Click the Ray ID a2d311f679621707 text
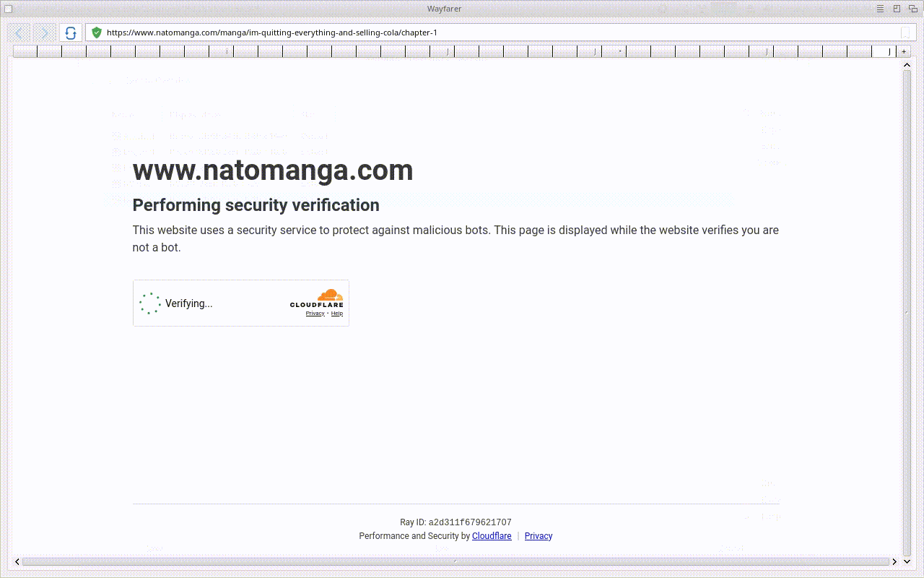 (456, 522)
